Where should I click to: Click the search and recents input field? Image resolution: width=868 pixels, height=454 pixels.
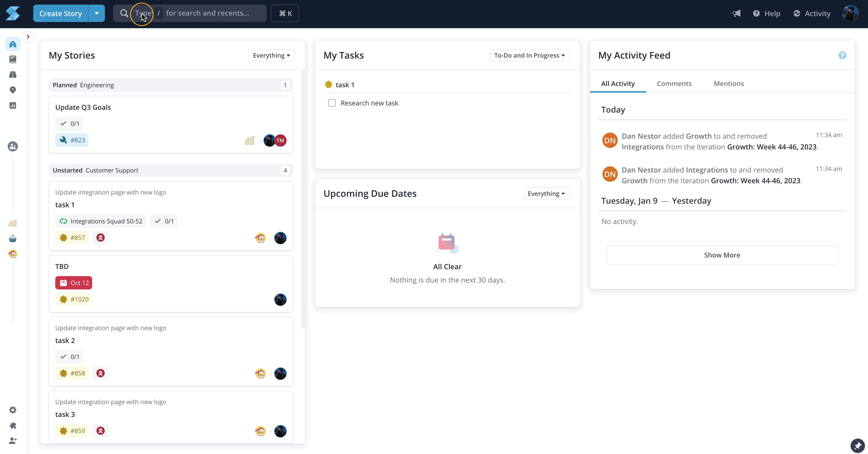pyautogui.click(x=190, y=14)
